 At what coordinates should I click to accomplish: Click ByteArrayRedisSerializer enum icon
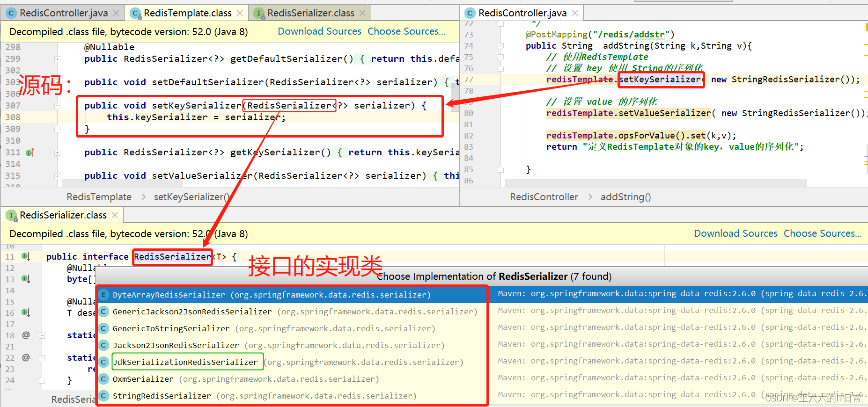pyautogui.click(x=104, y=295)
